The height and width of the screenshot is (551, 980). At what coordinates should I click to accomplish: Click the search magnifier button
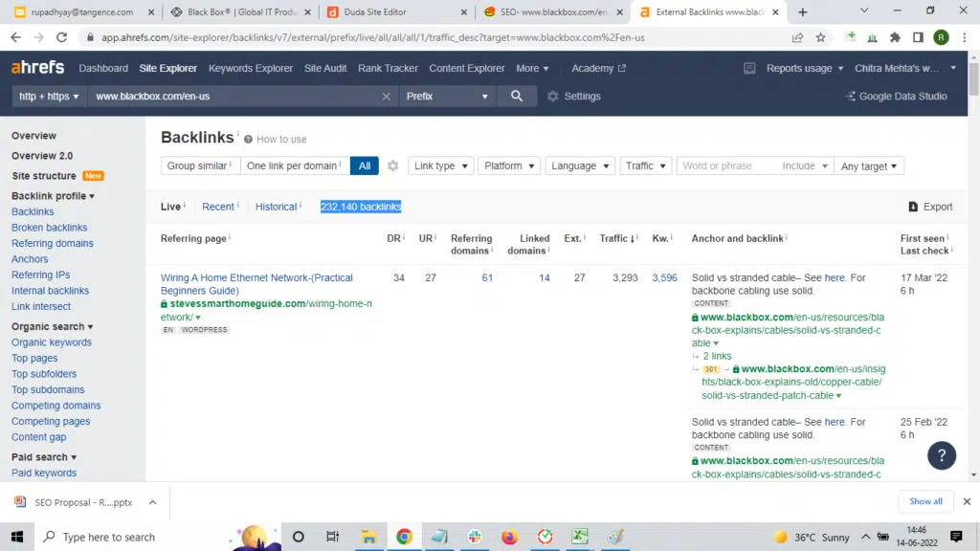pyautogui.click(x=517, y=97)
